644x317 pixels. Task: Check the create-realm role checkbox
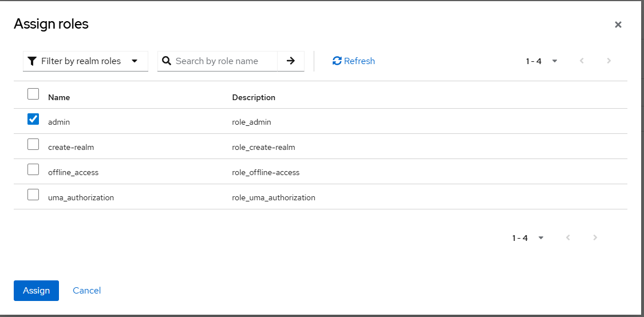click(33, 144)
